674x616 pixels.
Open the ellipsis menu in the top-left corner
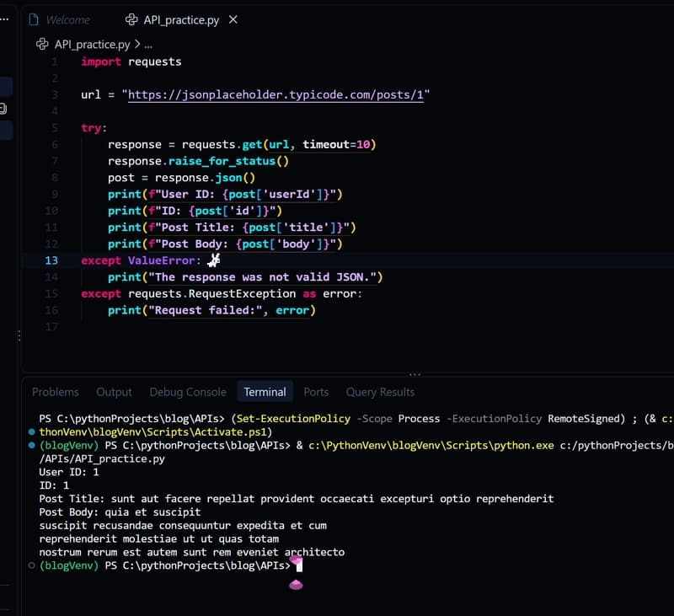(x=5, y=19)
